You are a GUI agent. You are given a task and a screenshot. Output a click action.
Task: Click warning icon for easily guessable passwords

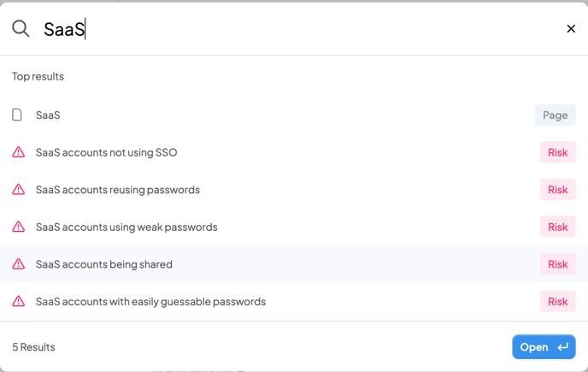[19, 301]
